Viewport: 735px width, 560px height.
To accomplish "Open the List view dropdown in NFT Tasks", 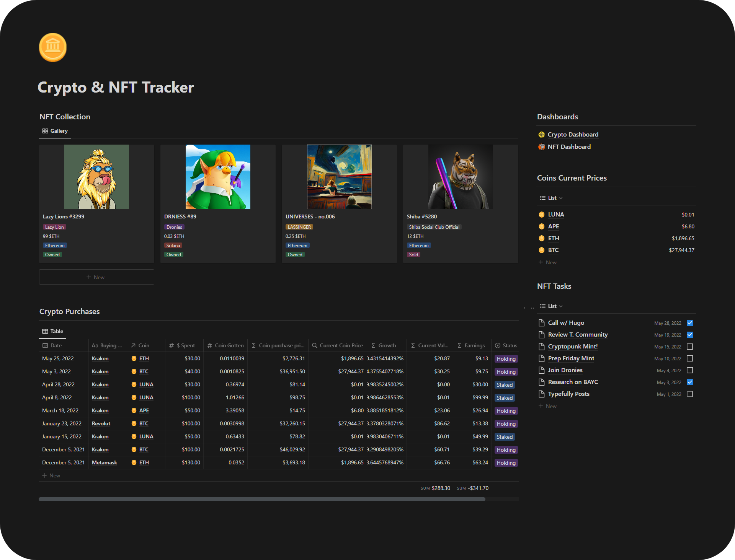I will [x=551, y=306].
